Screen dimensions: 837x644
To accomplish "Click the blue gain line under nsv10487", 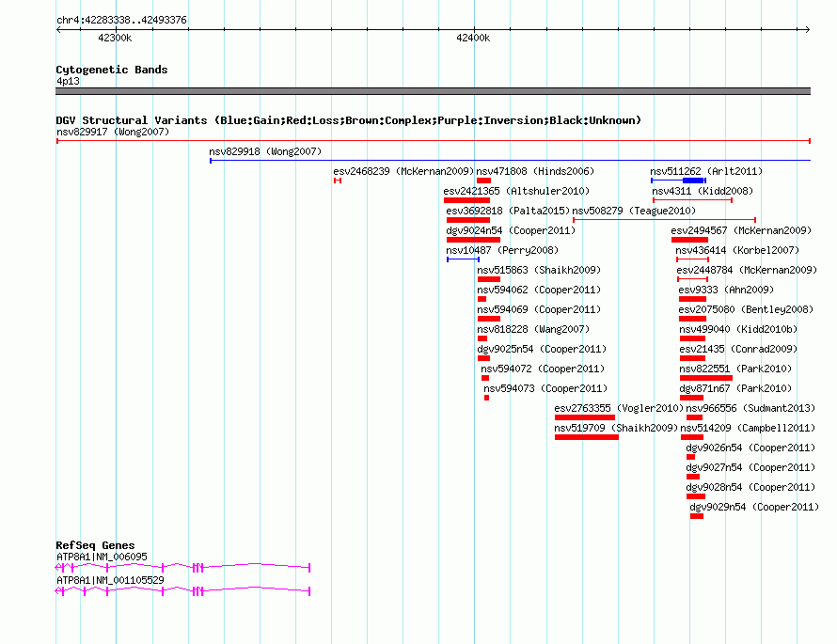I will click(463, 259).
